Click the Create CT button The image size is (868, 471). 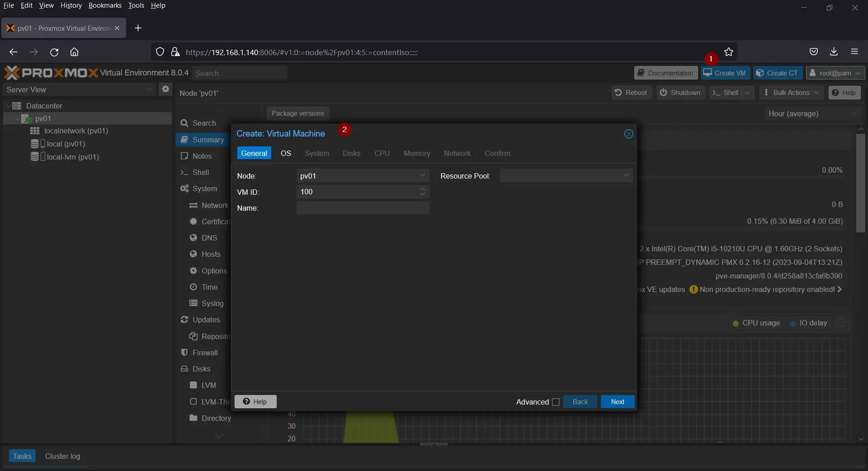pyautogui.click(x=778, y=73)
